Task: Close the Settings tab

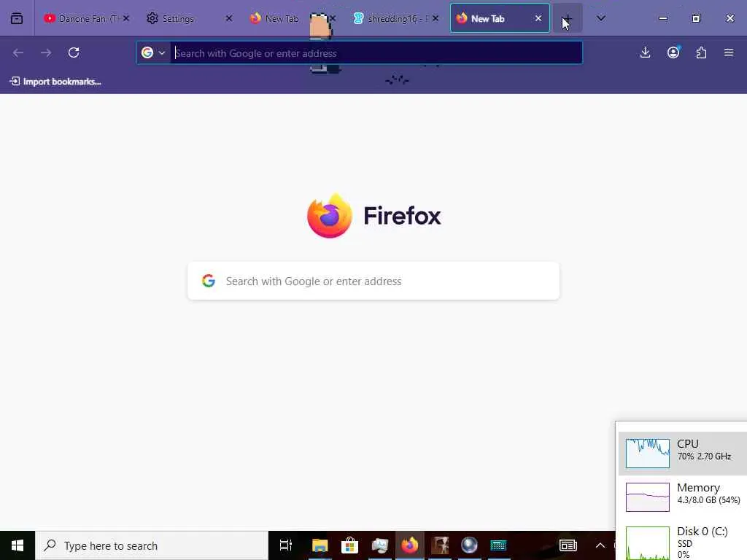Action: click(x=229, y=18)
